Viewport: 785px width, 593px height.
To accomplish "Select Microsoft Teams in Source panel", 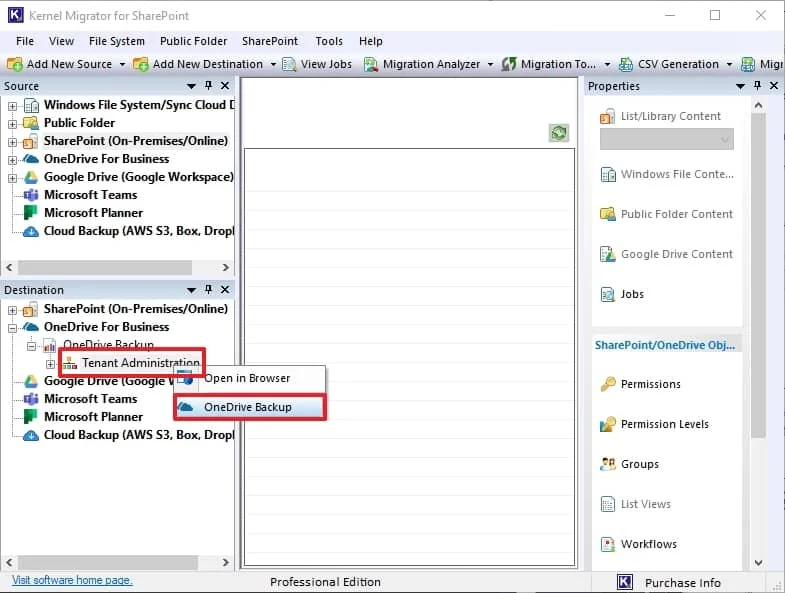I will click(90, 195).
